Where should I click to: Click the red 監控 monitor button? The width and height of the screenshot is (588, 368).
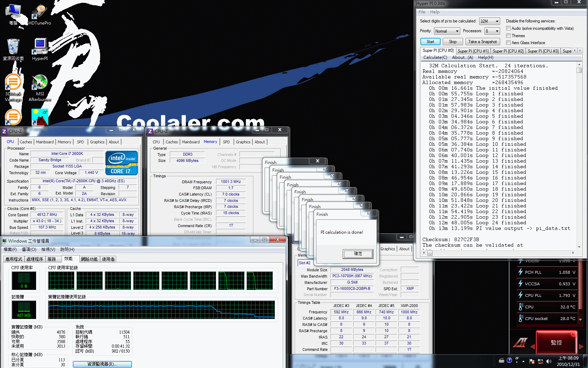click(x=556, y=342)
